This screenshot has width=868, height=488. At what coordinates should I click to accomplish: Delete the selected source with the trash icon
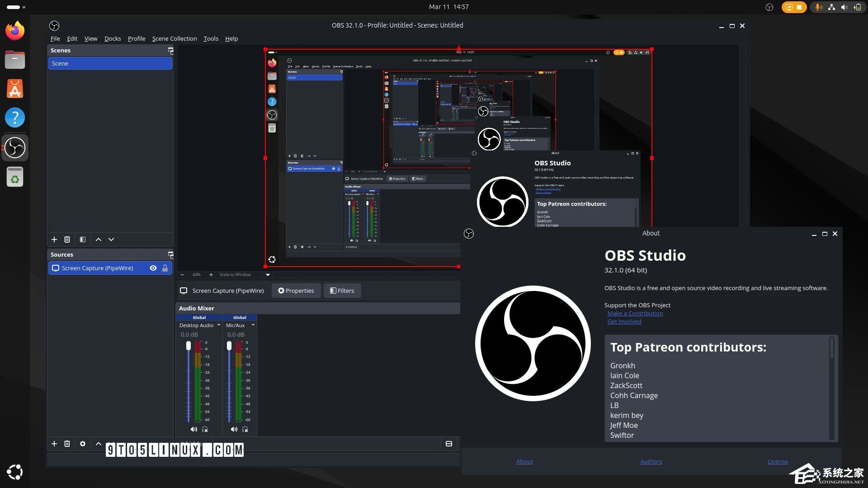67,444
